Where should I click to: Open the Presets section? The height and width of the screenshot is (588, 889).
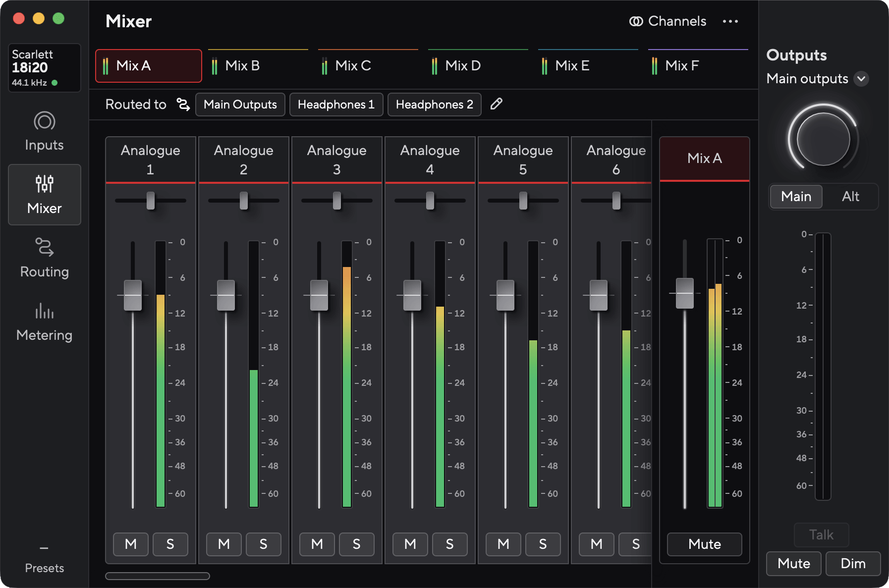(x=44, y=561)
